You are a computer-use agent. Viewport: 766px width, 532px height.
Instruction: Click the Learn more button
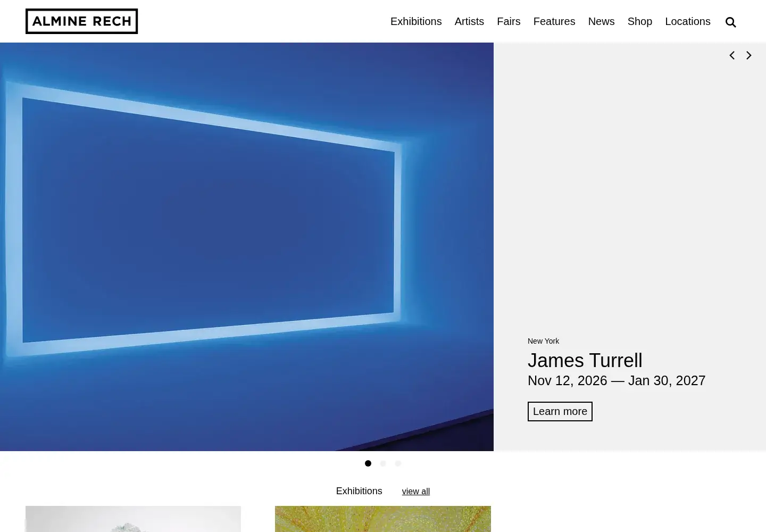coord(560,411)
